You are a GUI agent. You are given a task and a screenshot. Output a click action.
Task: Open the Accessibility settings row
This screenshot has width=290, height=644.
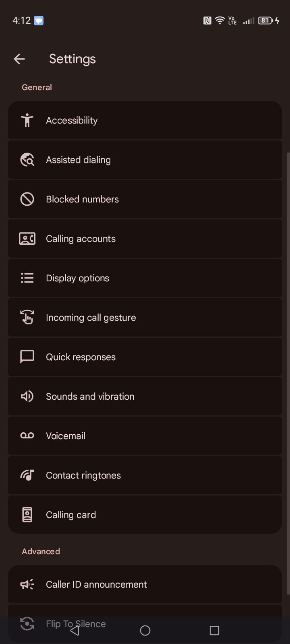(x=145, y=120)
